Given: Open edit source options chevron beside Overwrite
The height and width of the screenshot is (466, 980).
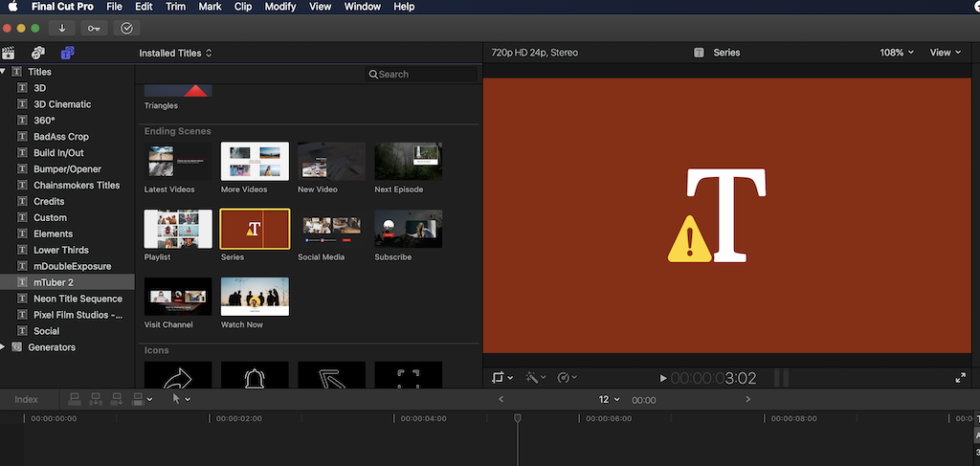Looking at the screenshot, I should [x=149, y=399].
